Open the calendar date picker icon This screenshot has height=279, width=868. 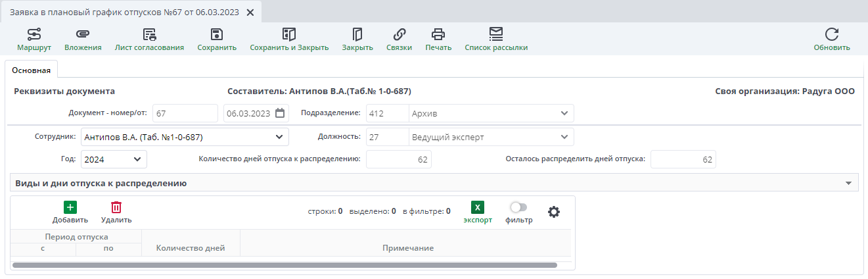pos(281,113)
